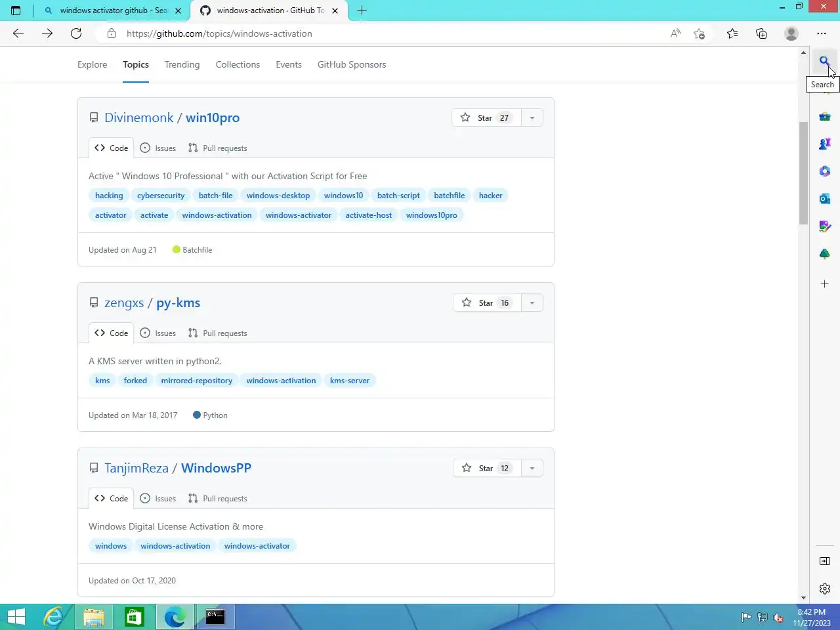Screen dimensions: 840x630
Task: Open the py-kms repository link
Action: [178, 303]
